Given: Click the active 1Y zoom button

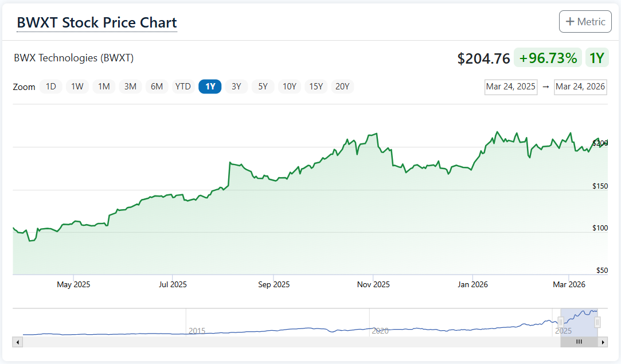Looking at the screenshot, I should [x=210, y=87].
